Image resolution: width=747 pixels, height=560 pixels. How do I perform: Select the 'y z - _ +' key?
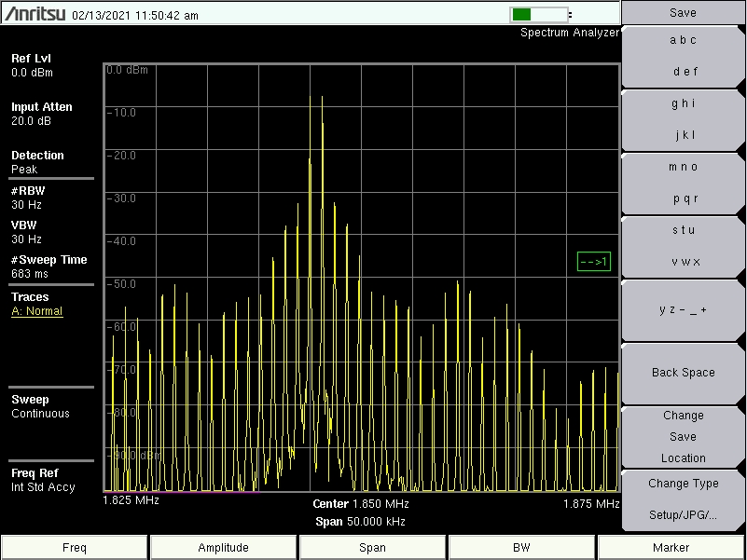coord(683,310)
